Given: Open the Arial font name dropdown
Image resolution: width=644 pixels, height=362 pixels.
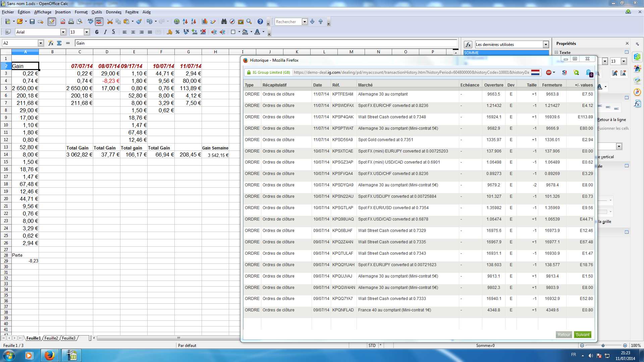Looking at the screenshot, I should click(63, 32).
